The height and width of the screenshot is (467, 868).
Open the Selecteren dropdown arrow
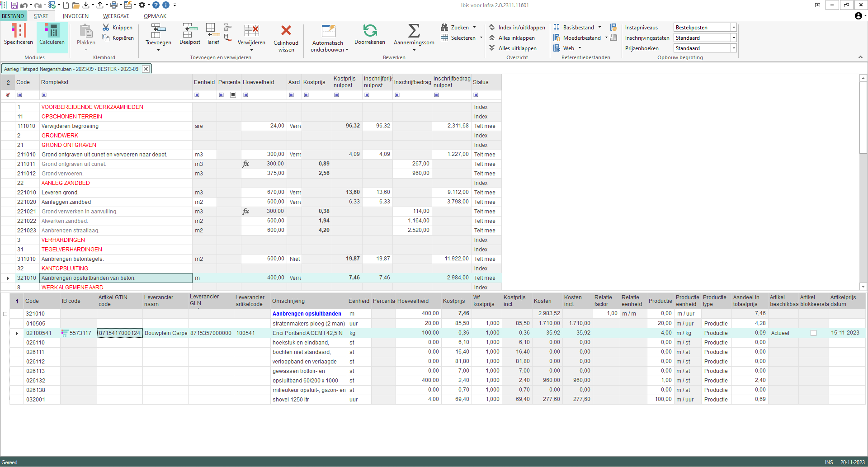(481, 38)
